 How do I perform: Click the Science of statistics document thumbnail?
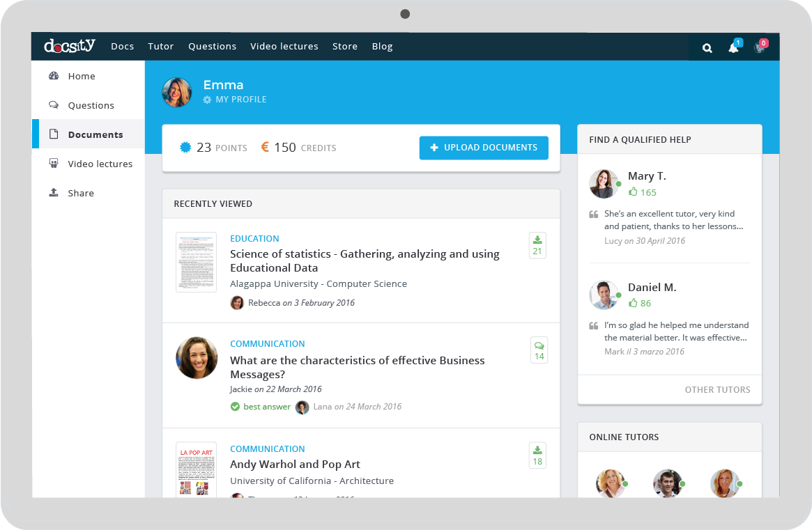tap(196, 262)
